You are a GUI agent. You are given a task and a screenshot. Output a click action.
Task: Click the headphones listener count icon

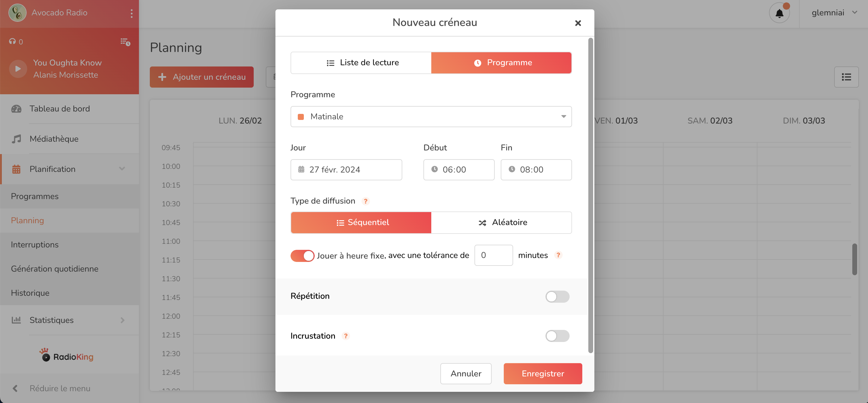coord(12,41)
